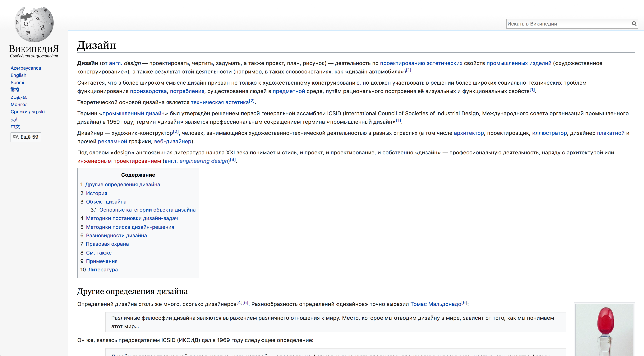
Task: Jump to contents item 'Примечания'
Action: point(102,261)
